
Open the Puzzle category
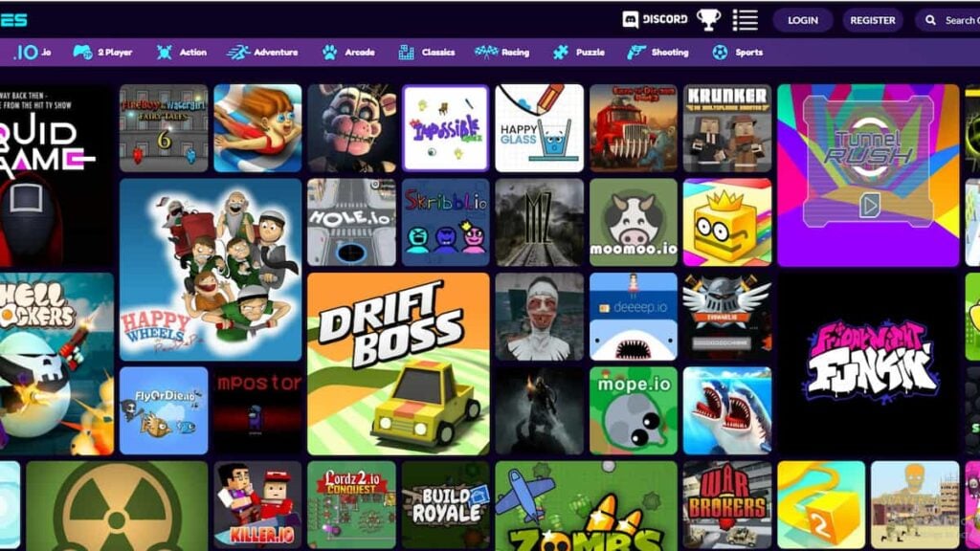click(579, 53)
